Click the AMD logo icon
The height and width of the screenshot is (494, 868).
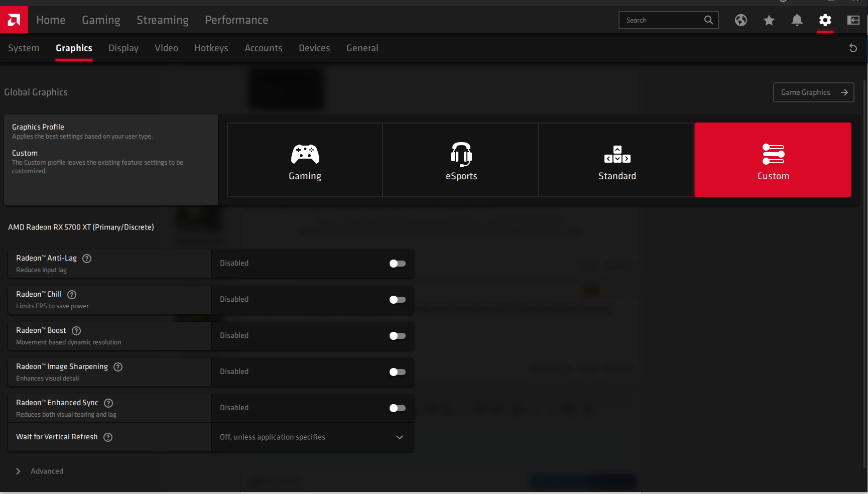[x=14, y=20]
